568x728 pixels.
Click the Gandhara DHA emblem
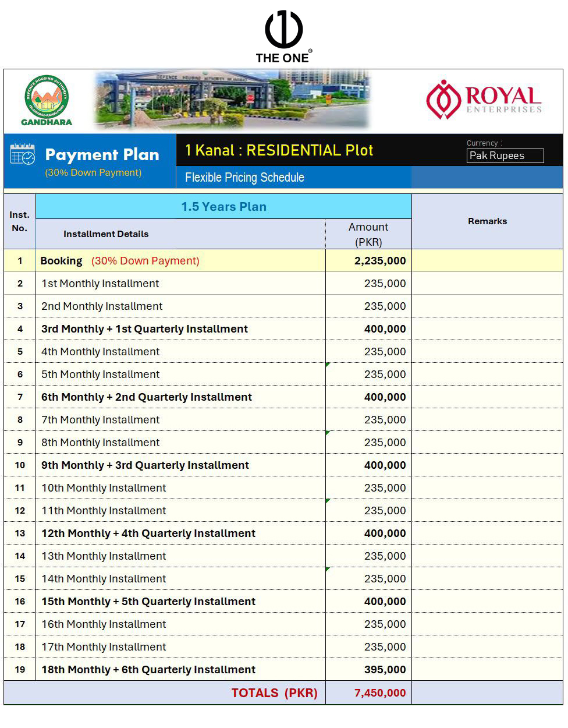[x=47, y=100]
